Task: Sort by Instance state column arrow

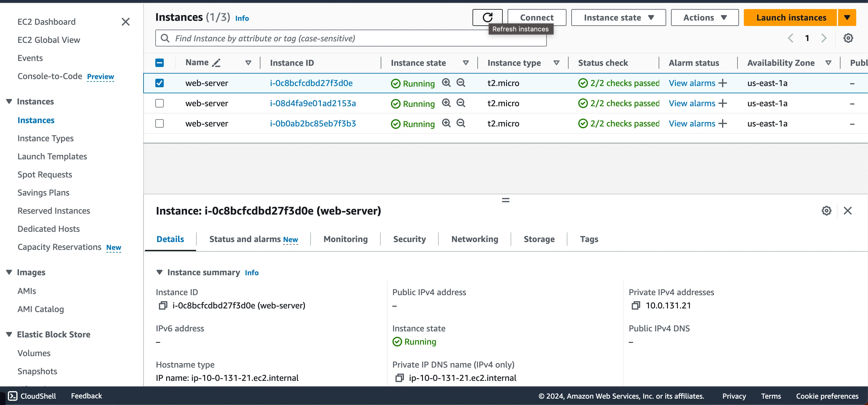Action: point(466,62)
